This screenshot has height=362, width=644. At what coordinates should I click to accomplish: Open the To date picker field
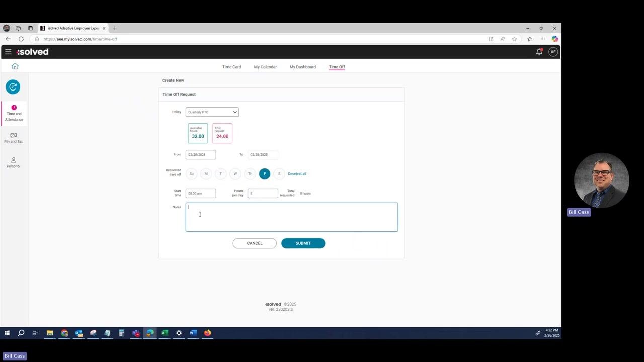263,155
